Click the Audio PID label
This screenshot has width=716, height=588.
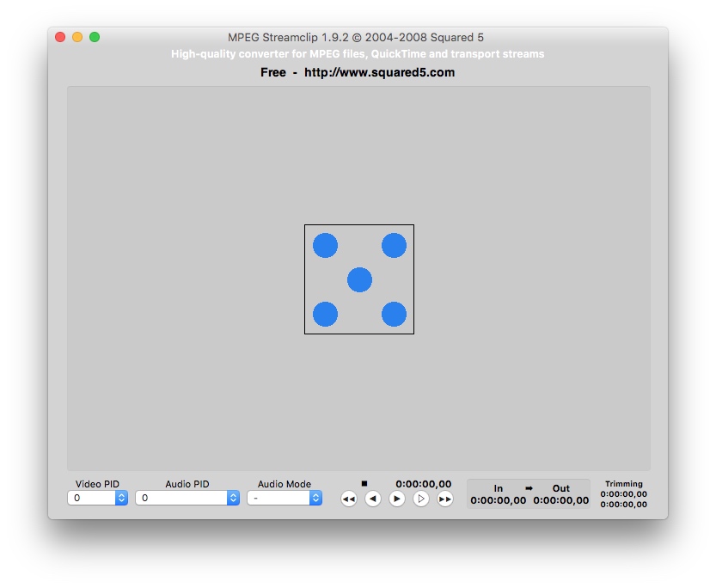coord(187,484)
